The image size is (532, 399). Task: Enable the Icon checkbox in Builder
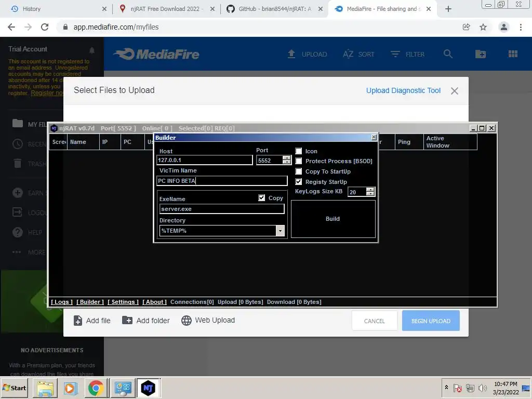(x=299, y=151)
